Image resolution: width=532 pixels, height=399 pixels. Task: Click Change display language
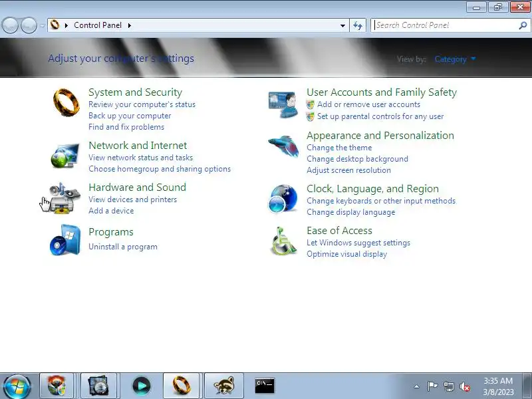351,212
